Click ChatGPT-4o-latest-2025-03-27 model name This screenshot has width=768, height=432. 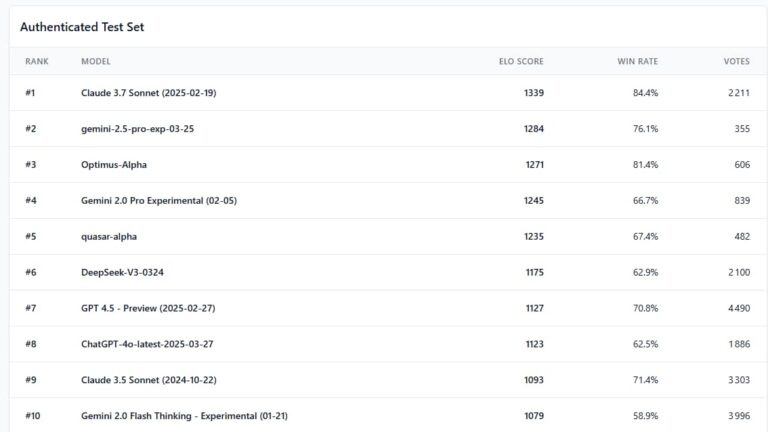pyautogui.click(x=146, y=344)
